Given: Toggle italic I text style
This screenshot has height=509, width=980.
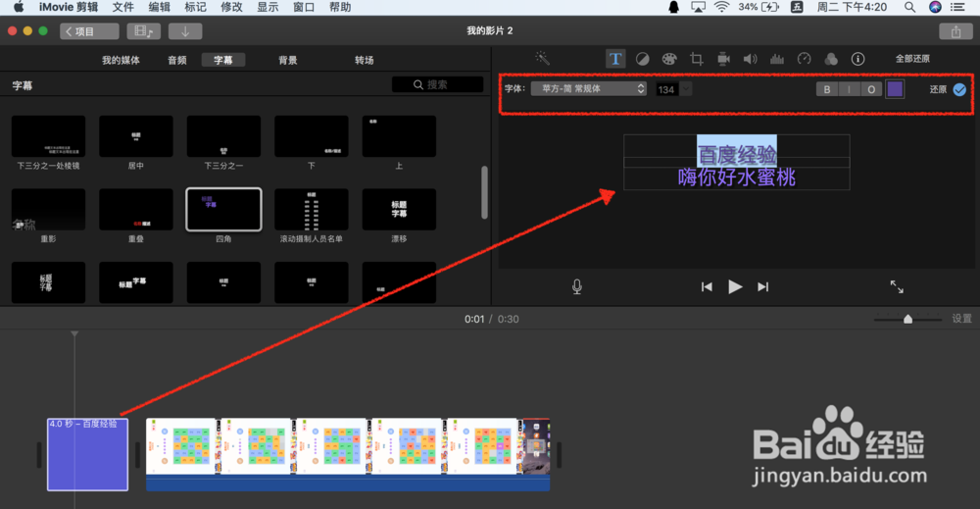Looking at the screenshot, I should 849,89.
